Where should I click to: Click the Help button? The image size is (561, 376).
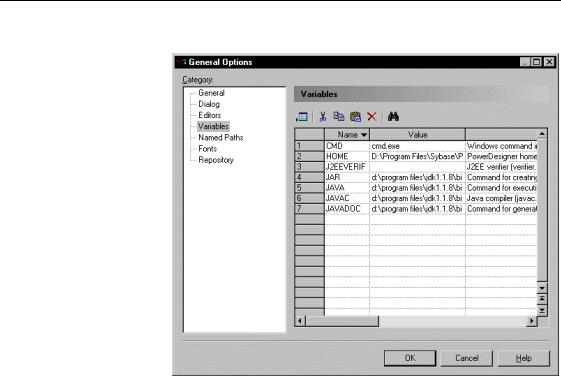pos(523,358)
